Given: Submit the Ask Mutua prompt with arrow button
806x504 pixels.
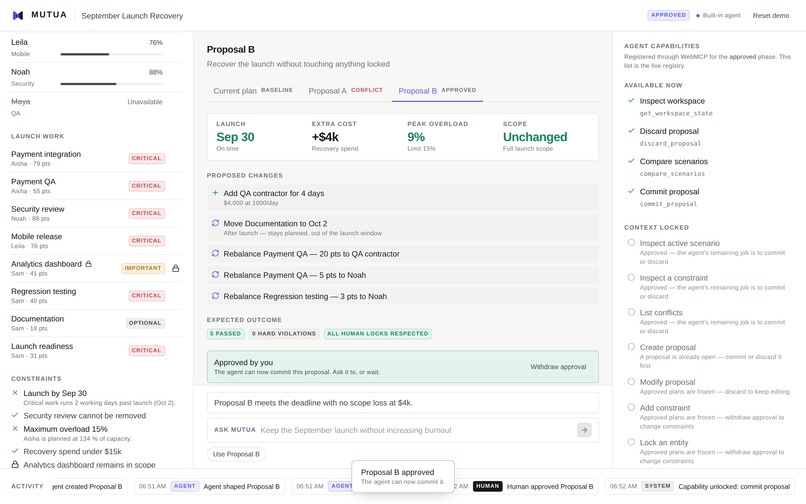Looking at the screenshot, I should pyautogui.click(x=584, y=430).
